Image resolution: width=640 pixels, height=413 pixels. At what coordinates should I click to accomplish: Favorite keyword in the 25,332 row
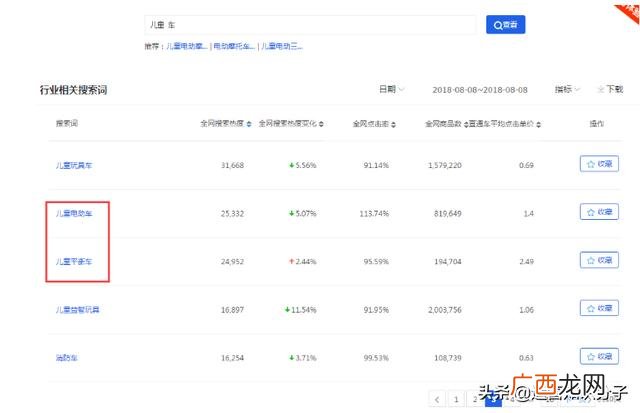[x=599, y=212]
